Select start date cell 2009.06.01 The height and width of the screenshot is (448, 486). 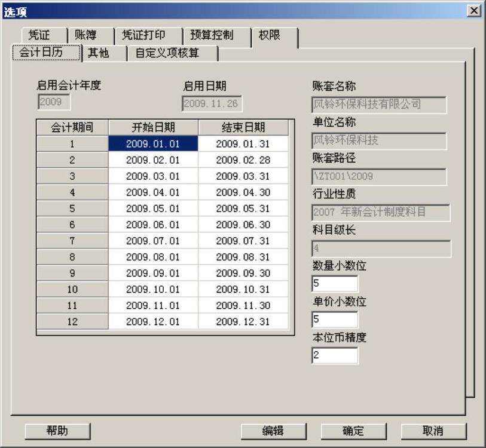tap(153, 225)
